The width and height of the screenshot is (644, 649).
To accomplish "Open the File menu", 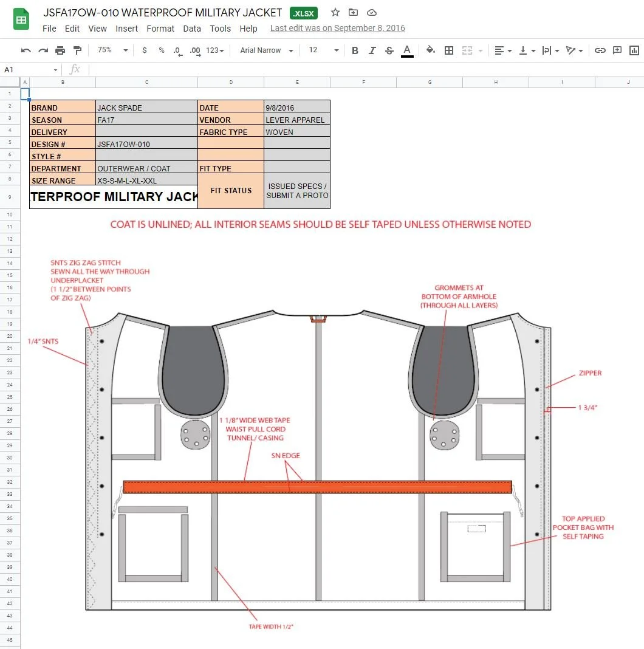I will pos(49,29).
